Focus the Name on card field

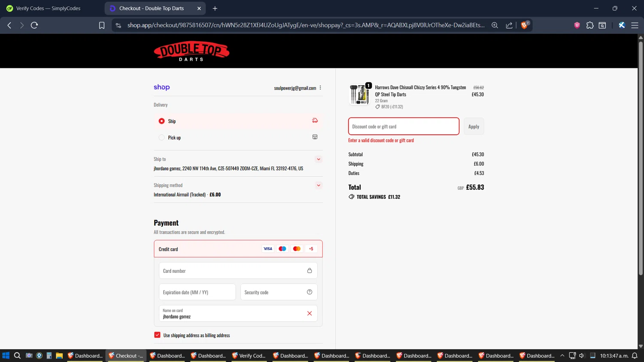pyautogui.click(x=238, y=314)
